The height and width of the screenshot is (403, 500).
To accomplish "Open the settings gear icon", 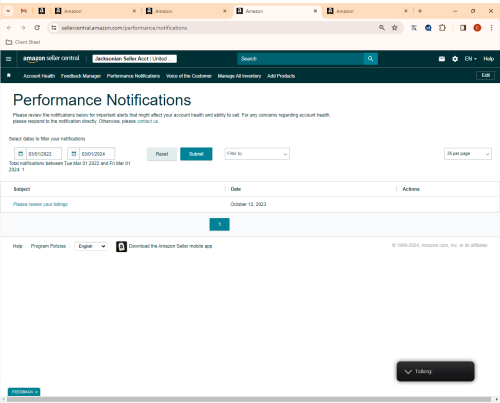I will click(455, 59).
